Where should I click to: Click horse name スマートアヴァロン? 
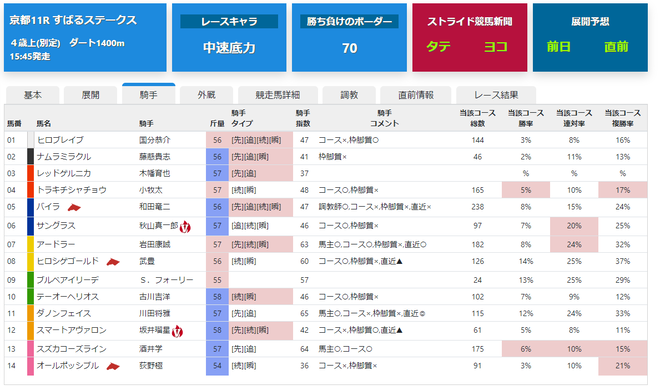click(71, 330)
